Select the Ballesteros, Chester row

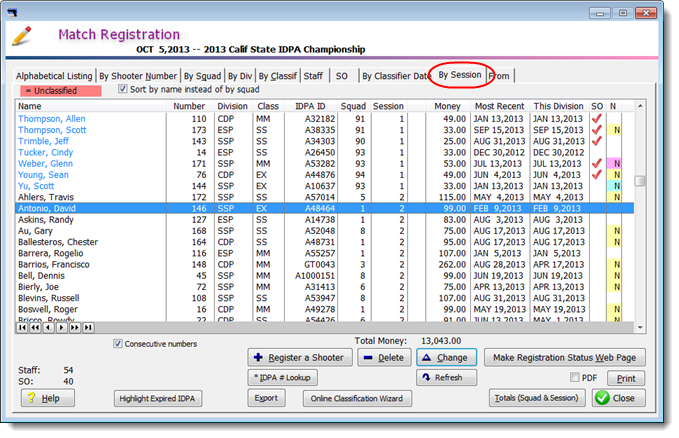point(325,242)
